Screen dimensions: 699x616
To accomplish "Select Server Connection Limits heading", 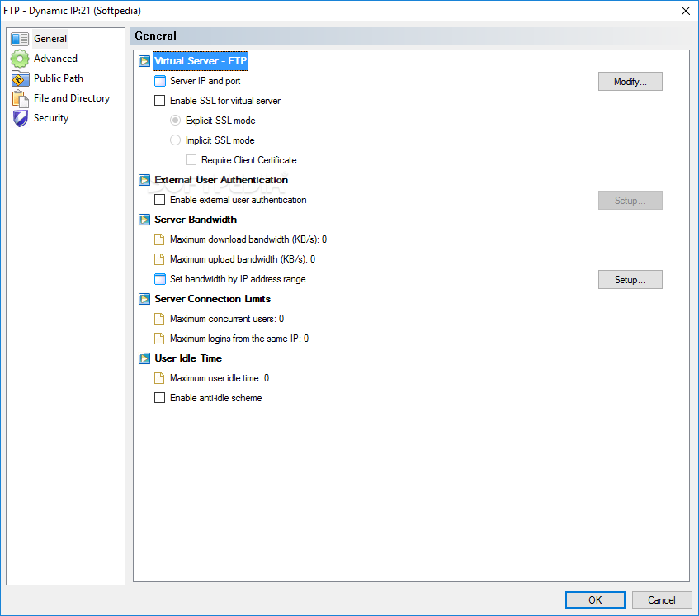I will pyautogui.click(x=213, y=299).
